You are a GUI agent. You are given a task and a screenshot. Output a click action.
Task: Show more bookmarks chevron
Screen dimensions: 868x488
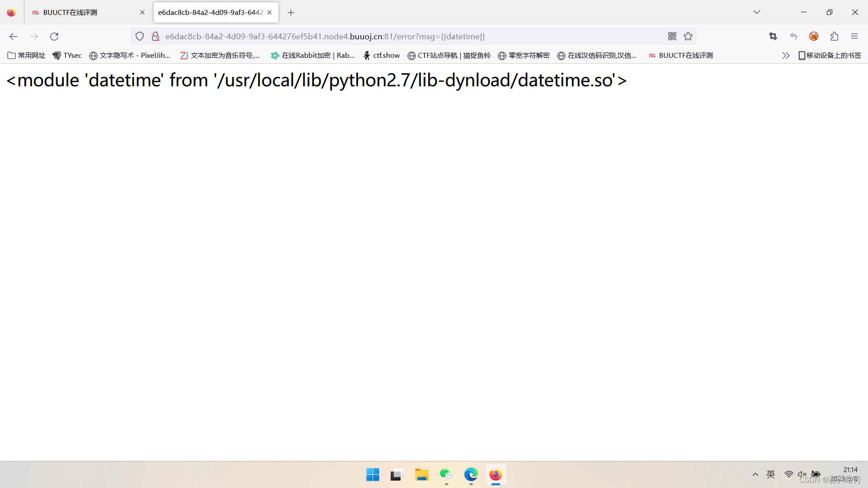click(786, 56)
